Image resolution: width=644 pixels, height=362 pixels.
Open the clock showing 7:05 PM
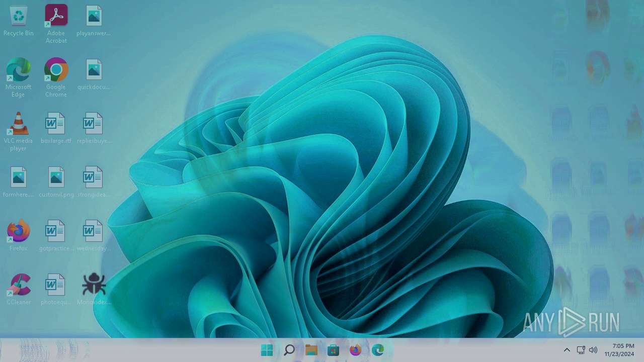[x=619, y=350]
